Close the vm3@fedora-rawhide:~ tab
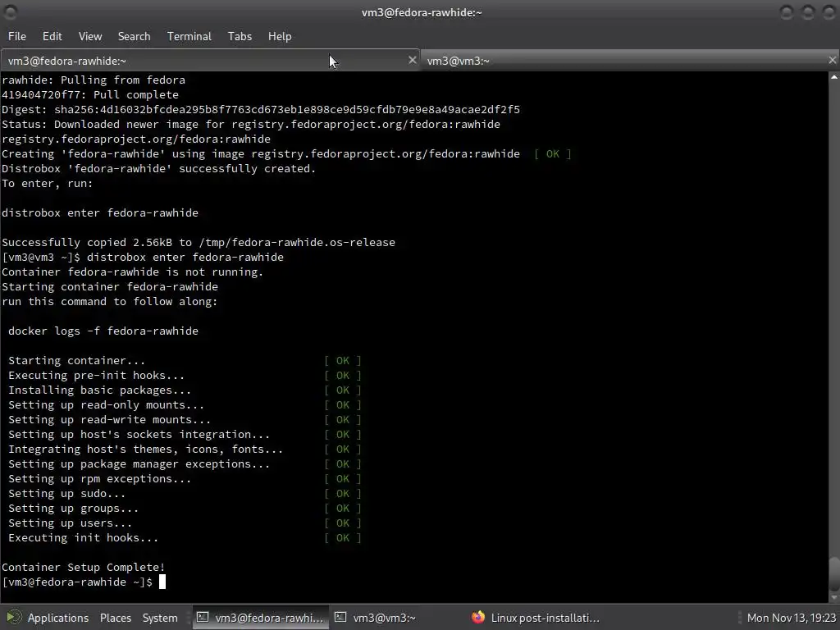The image size is (840, 630). (x=412, y=60)
